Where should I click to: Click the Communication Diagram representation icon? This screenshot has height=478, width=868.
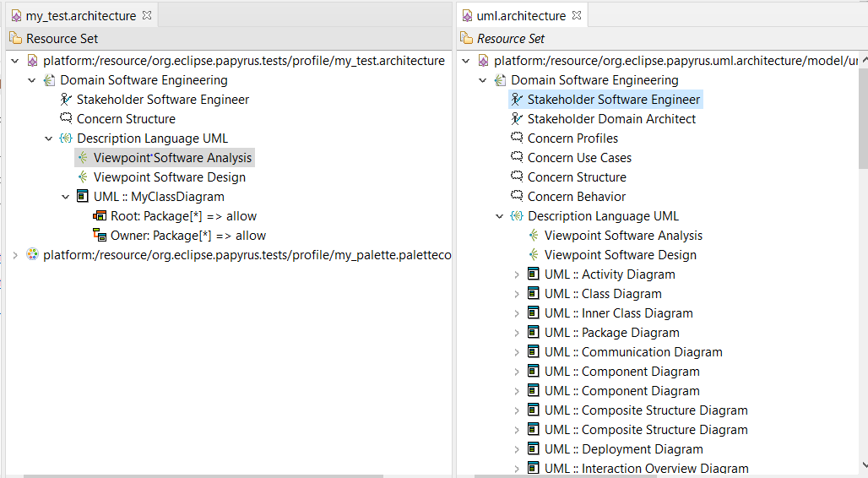[533, 351]
